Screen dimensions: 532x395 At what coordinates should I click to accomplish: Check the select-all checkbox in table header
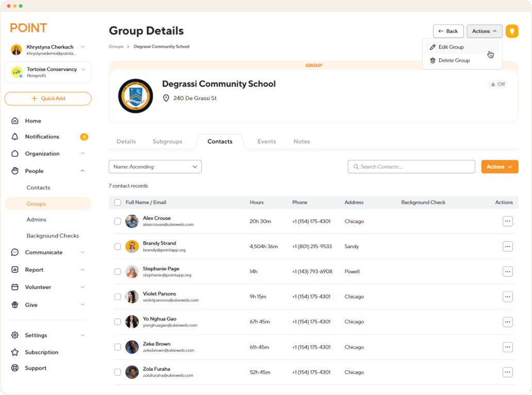pos(117,202)
